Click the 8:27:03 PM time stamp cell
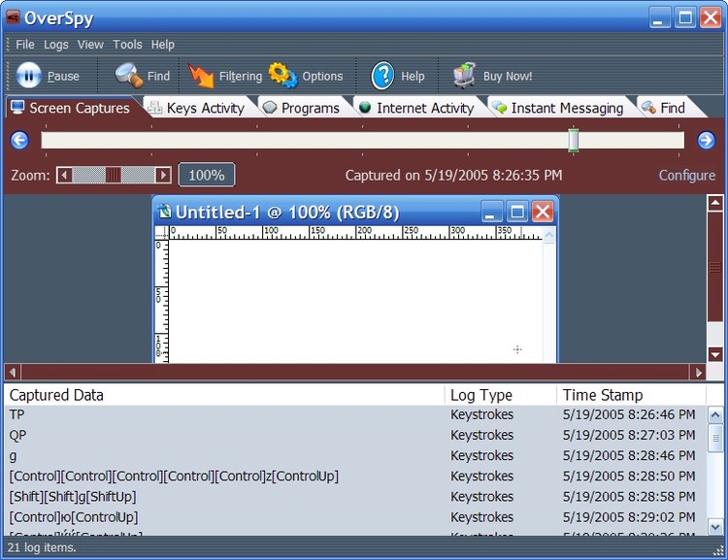Viewport: 728px width, 560px height. coord(629,435)
